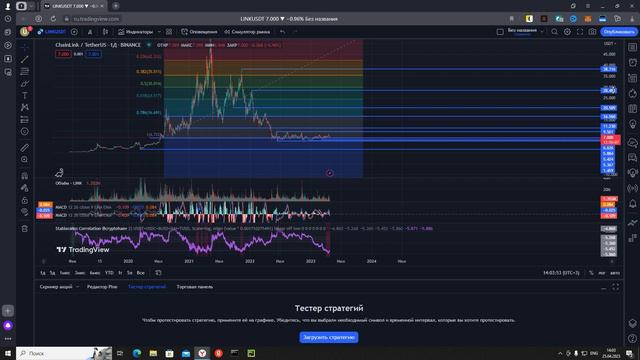Open the timezone clock setting
Screen dimensions: 640x360
[x=561, y=273]
